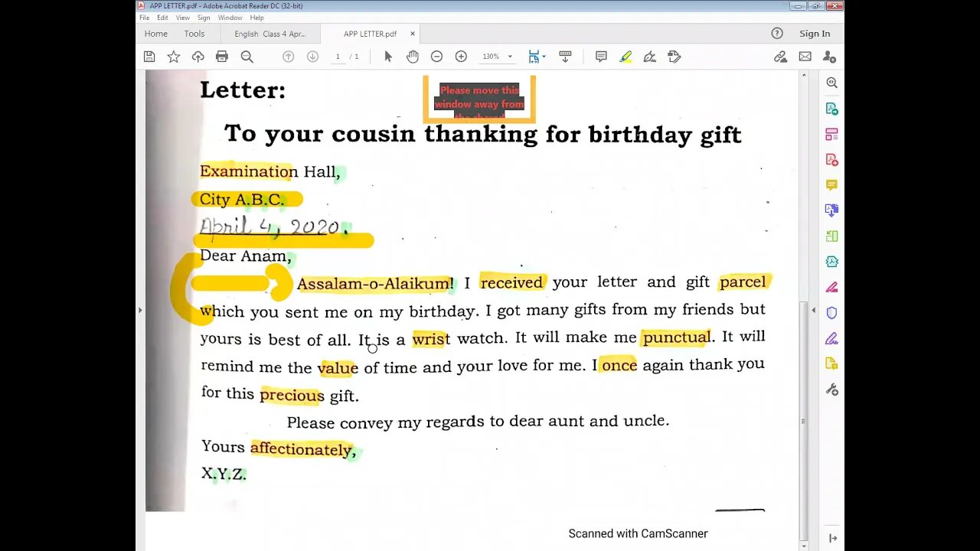Send file by email envelope icon
This screenshot has height=551, width=980.
point(805,57)
